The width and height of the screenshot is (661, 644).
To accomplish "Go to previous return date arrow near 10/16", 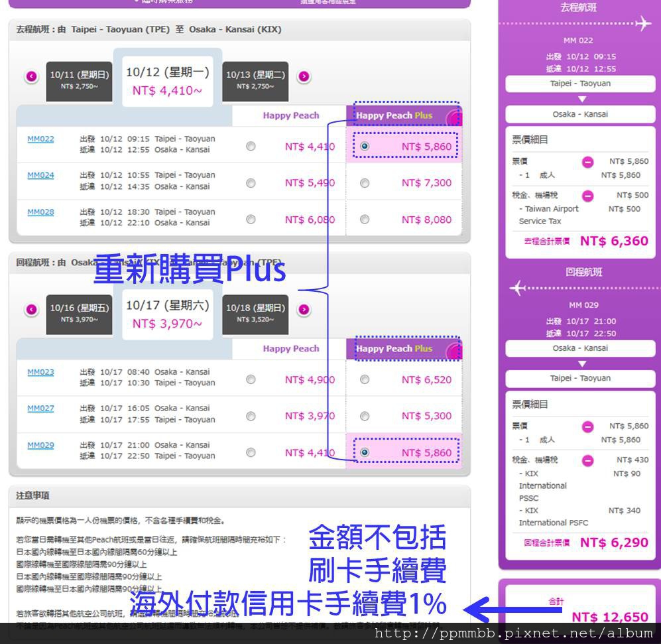I will tap(32, 310).
